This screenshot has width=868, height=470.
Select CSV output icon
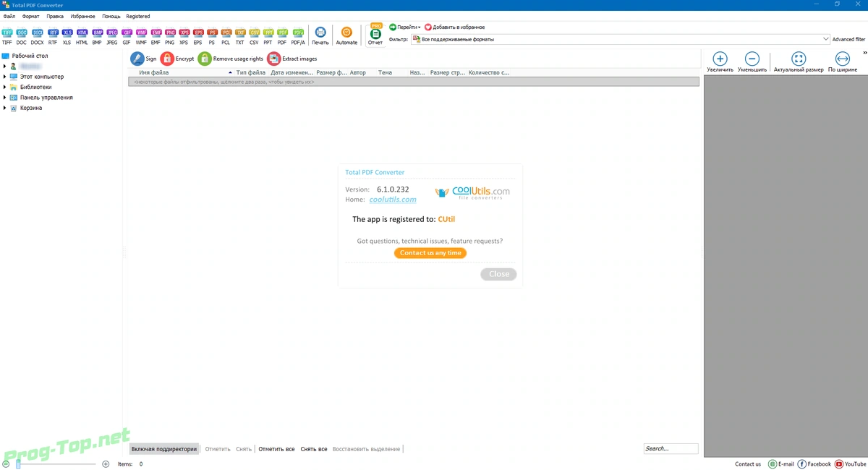(254, 36)
